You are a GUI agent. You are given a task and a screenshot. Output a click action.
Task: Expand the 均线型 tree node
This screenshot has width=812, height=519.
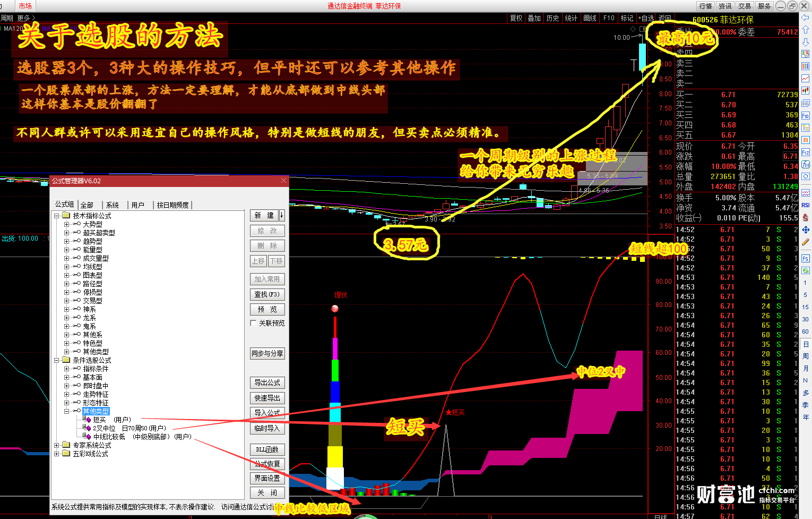pos(67,267)
